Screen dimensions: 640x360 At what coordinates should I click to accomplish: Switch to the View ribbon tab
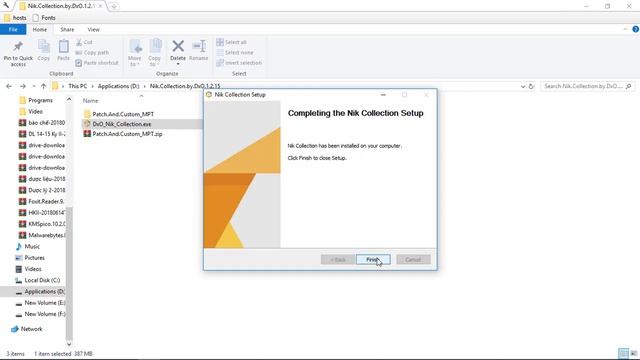click(x=93, y=29)
